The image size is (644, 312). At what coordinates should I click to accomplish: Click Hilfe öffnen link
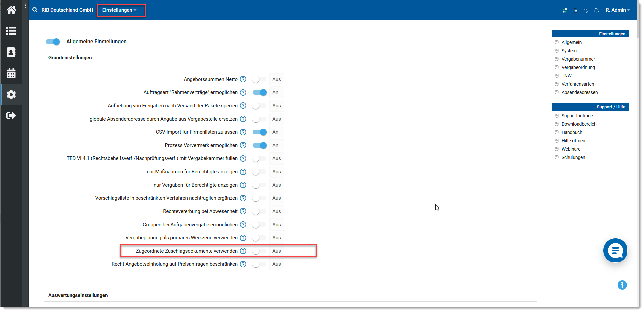(x=573, y=141)
